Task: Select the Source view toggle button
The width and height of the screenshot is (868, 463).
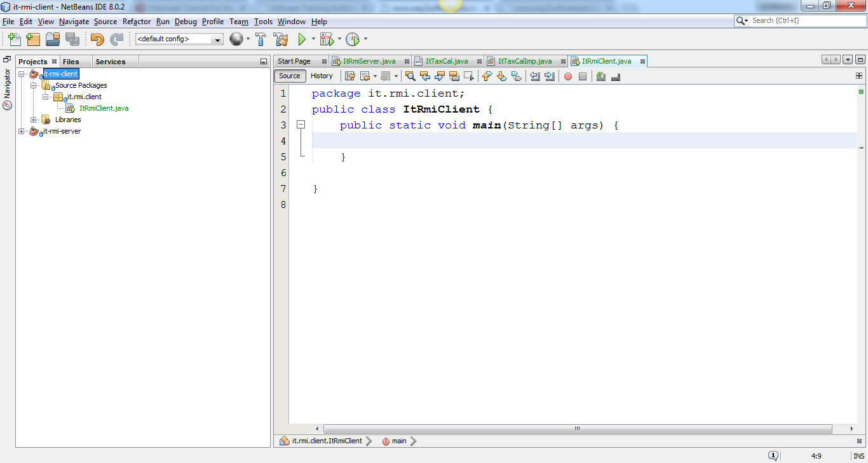Action: (289, 76)
